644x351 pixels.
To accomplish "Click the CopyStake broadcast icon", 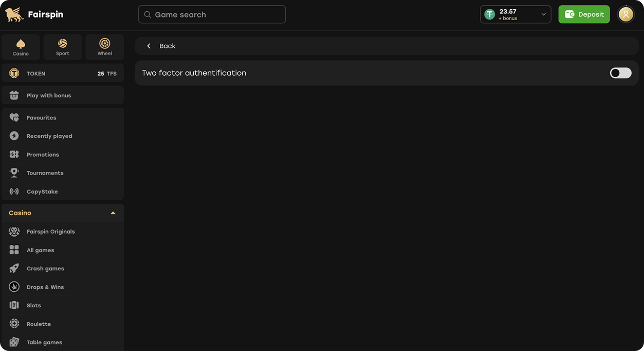I will click(x=14, y=191).
